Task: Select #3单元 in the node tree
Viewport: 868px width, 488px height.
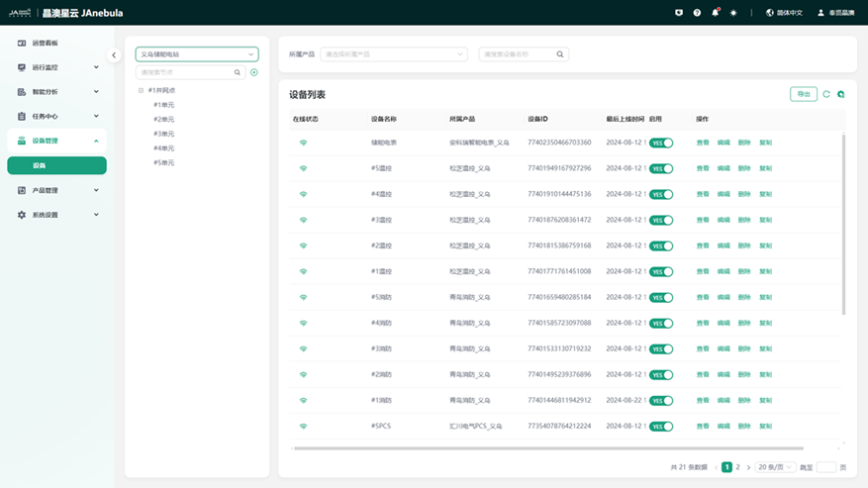Action: pos(163,134)
